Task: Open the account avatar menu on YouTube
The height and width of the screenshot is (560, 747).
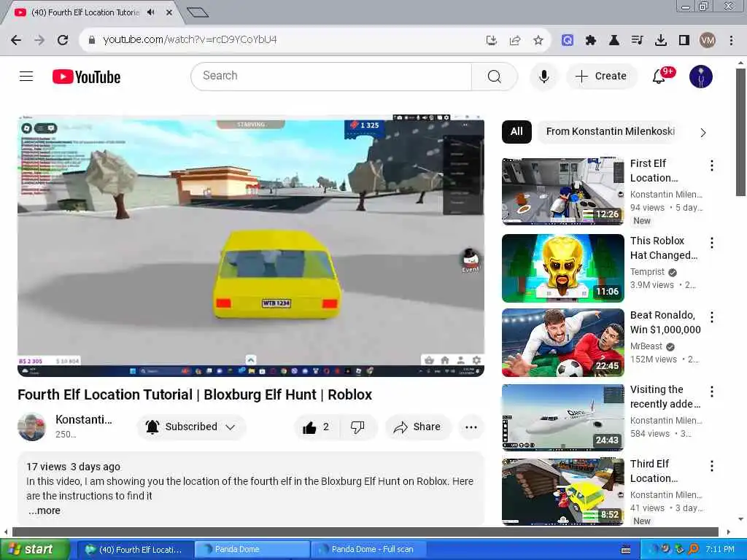Action: point(700,76)
